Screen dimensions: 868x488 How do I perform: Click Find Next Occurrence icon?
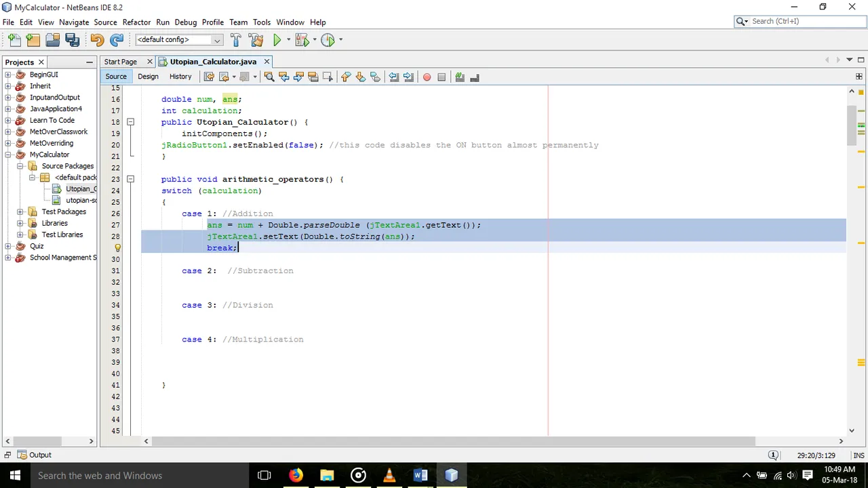[298, 77]
